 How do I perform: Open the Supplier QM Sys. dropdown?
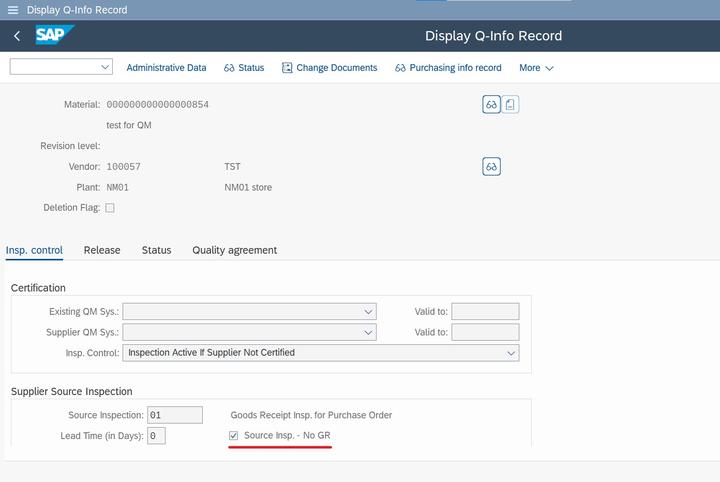pyautogui.click(x=369, y=332)
